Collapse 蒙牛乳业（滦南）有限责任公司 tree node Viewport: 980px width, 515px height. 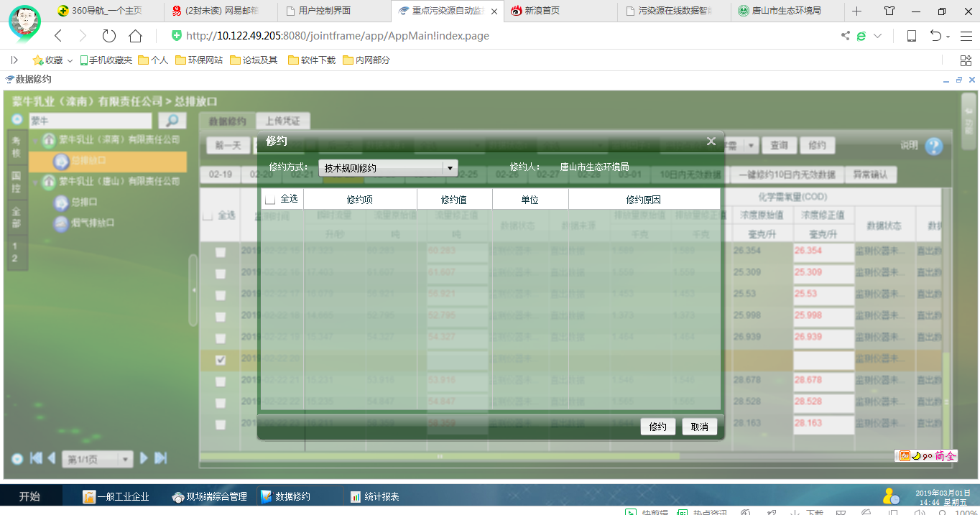coord(35,139)
